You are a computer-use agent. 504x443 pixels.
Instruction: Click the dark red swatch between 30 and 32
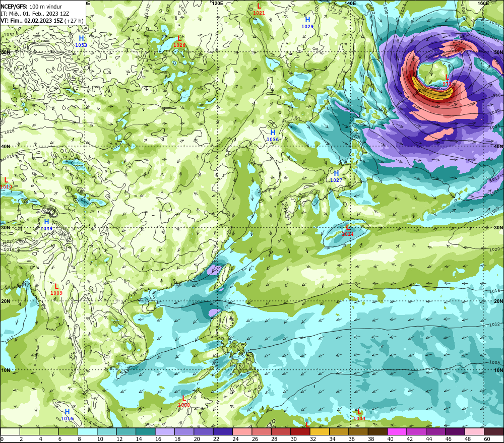pyautogui.click(x=300, y=431)
